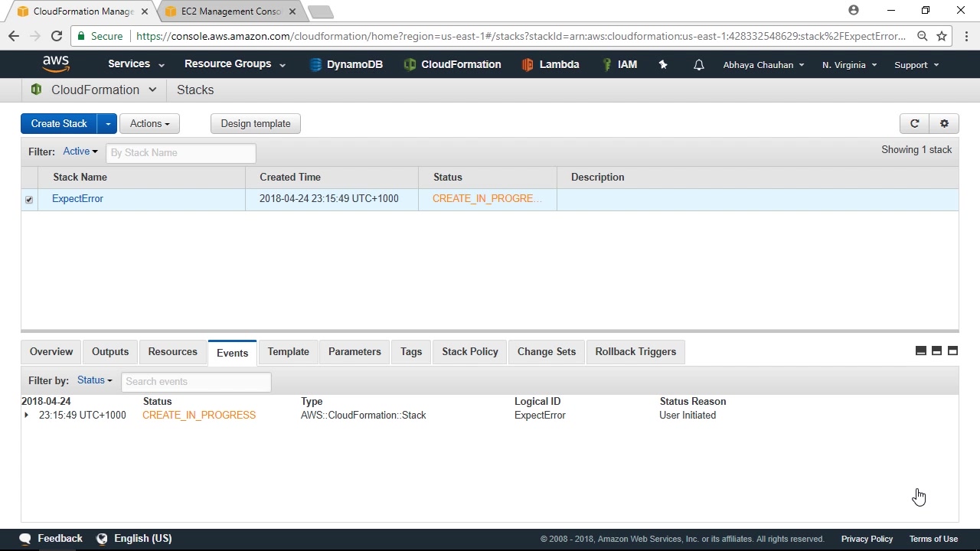Switch to the Outputs tab
Image resolution: width=980 pixels, height=551 pixels.
[x=110, y=351]
